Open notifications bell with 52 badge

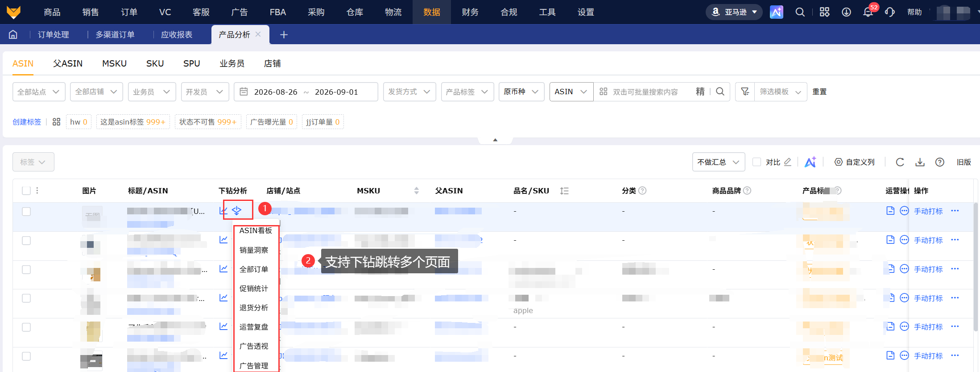click(868, 12)
